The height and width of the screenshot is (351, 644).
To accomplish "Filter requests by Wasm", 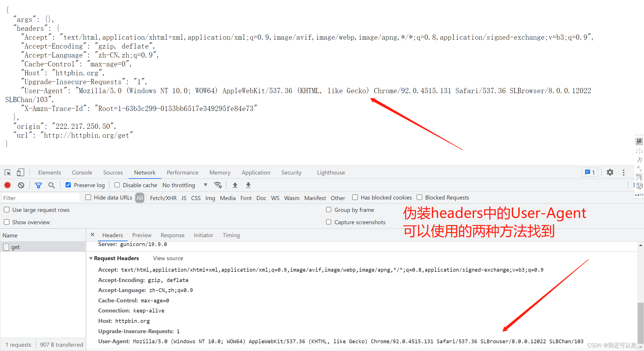I will [x=292, y=198].
